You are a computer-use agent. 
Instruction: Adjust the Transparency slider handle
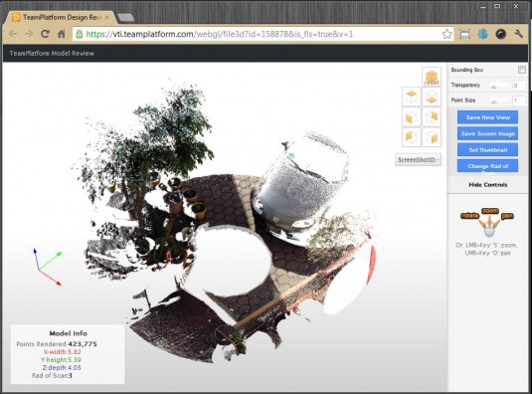point(494,87)
